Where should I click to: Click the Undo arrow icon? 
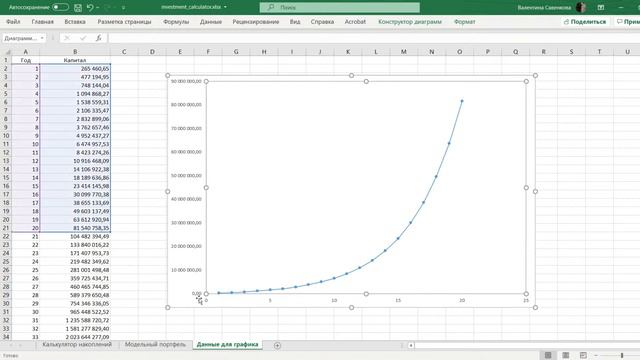tap(90, 7)
